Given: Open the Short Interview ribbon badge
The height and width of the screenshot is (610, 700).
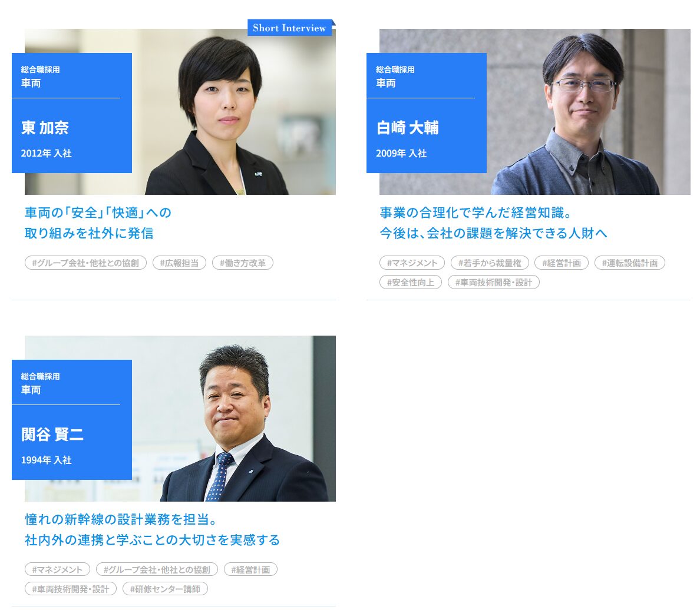Looking at the screenshot, I should coord(291,28).
